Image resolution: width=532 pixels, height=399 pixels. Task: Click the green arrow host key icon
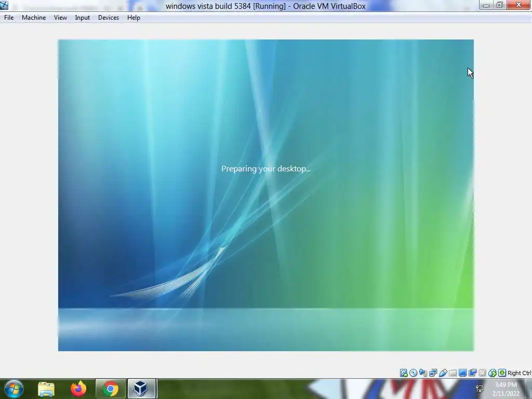pyautogui.click(x=502, y=373)
